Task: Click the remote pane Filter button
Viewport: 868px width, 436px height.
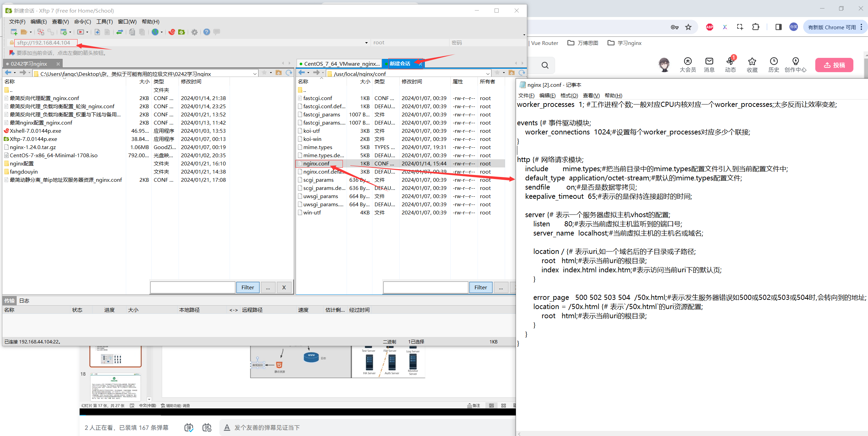Action: coord(481,288)
